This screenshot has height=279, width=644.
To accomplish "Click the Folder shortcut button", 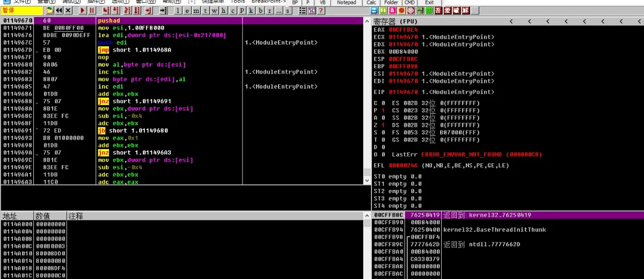I will point(391,3).
